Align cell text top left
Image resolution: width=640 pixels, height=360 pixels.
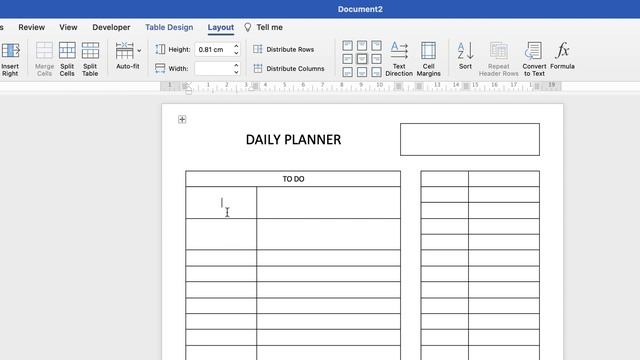(x=347, y=45)
